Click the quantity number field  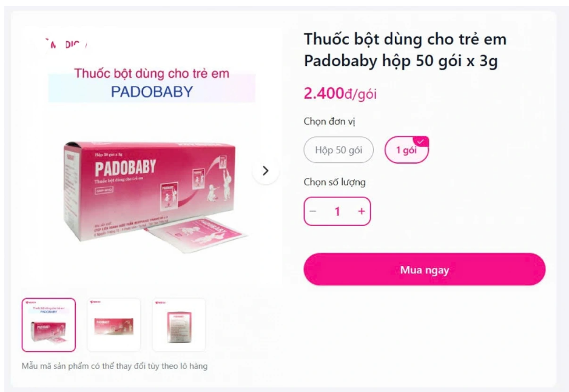337,211
